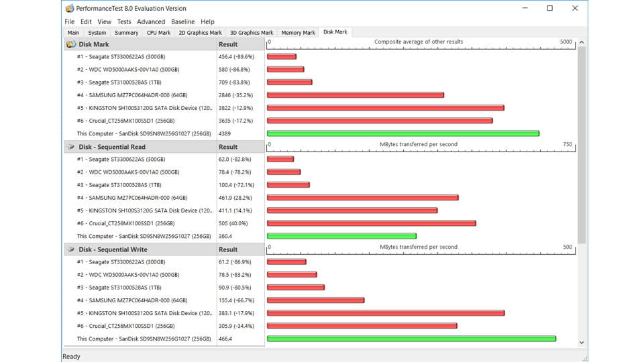Select Crucial_CT256MX100SSD1 row under Disk Mark
The width and height of the screenshot is (644, 362).
125,121
